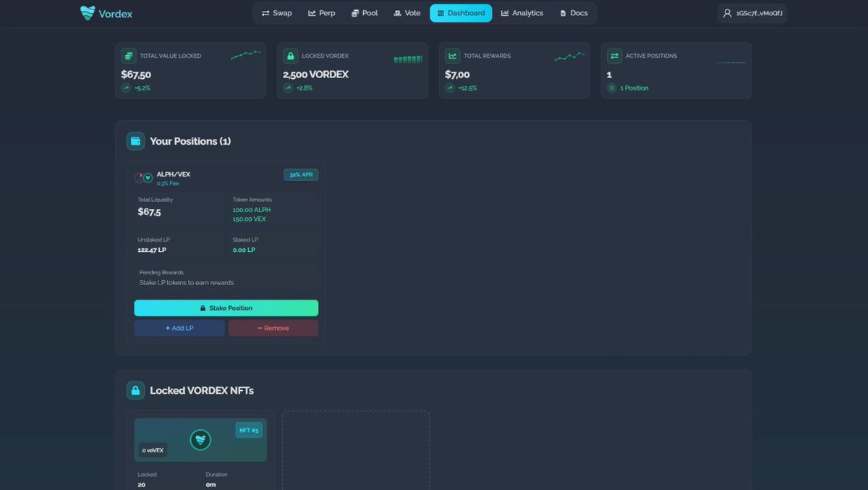The image size is (868, 490).
Task: Click the Remove button
Action: pyautogui.click(x=273, y=328)
